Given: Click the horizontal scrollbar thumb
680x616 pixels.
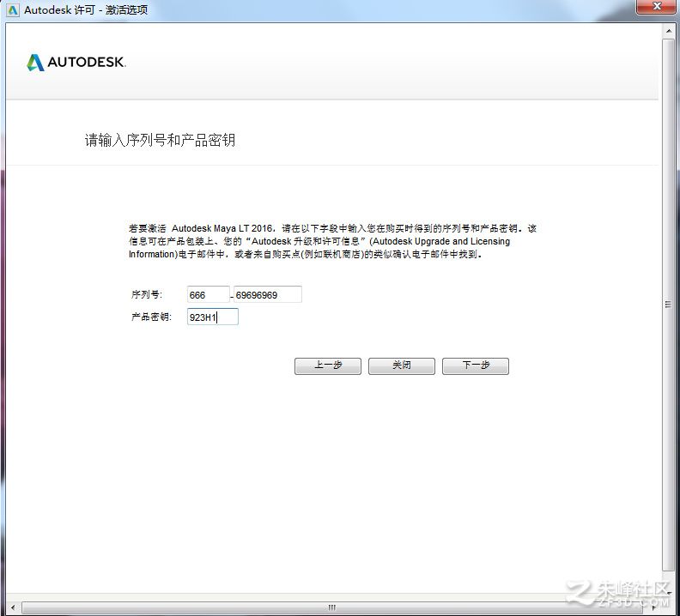Looking at the screenshot, I should tap(331, 607).
